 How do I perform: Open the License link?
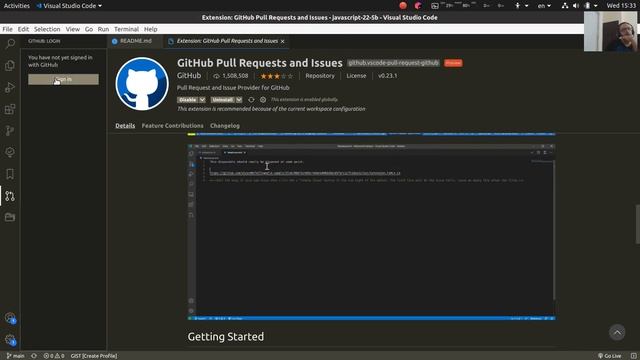tap(356, 76)
